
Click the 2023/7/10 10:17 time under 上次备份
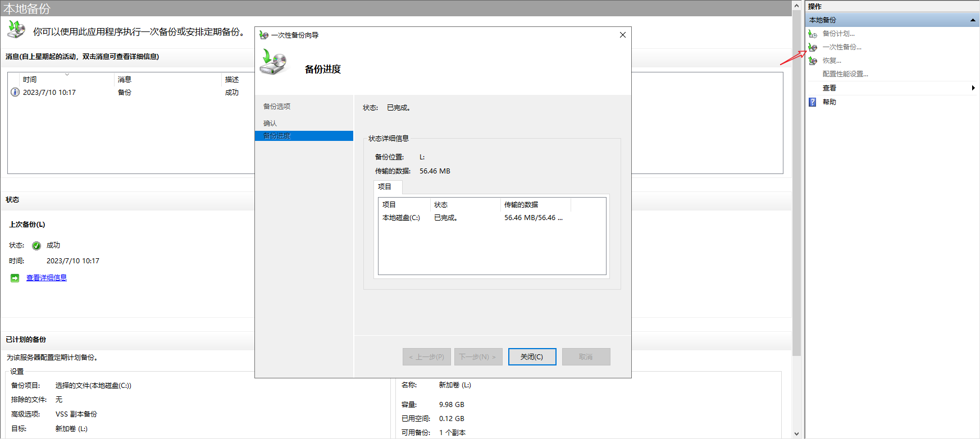pos(73,261)
